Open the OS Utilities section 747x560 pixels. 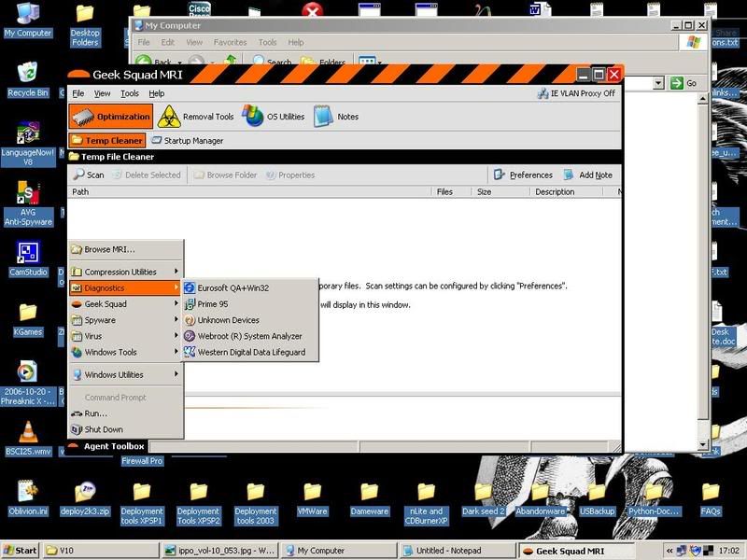click(x=274, y=117)
